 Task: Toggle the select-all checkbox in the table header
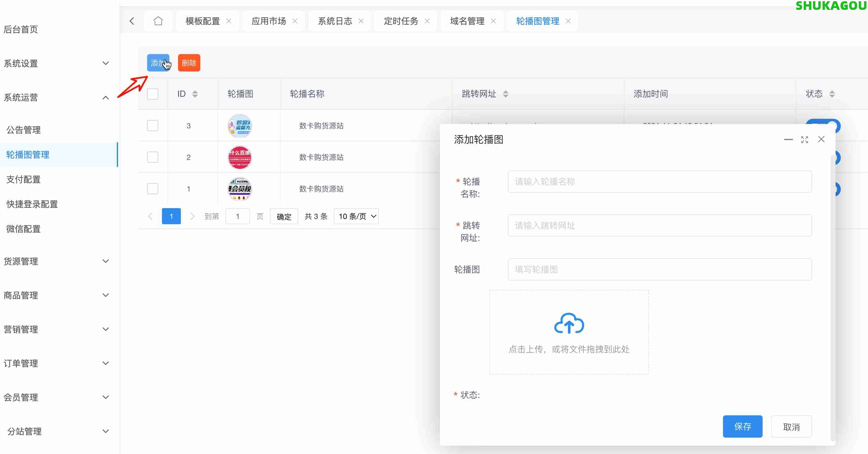point(153,94)
